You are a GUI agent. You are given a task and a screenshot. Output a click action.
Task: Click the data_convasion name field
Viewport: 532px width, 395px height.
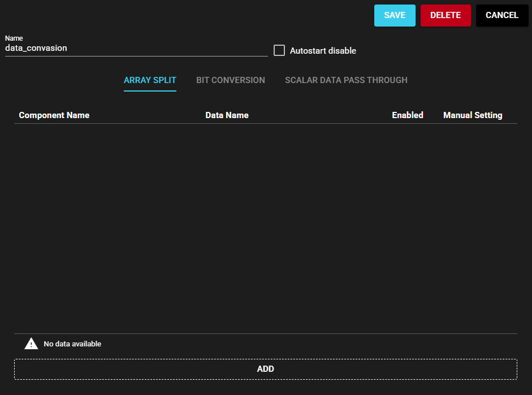(136, 49)
